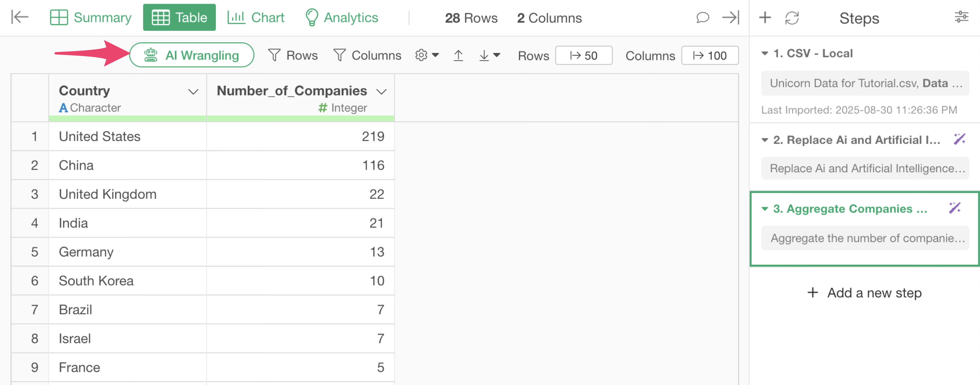
Task: Open the gear settings dropdown
Action: click(427, 55)
